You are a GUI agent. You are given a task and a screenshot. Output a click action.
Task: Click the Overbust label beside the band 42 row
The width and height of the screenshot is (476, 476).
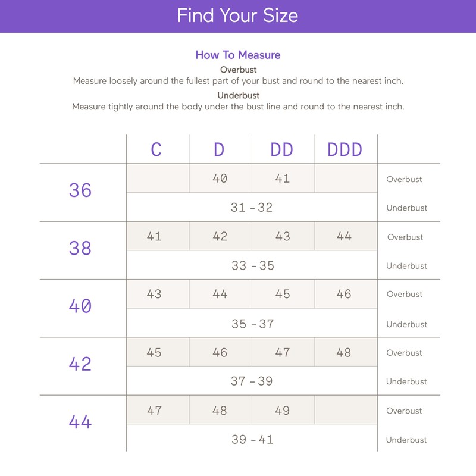pos(405,353)
